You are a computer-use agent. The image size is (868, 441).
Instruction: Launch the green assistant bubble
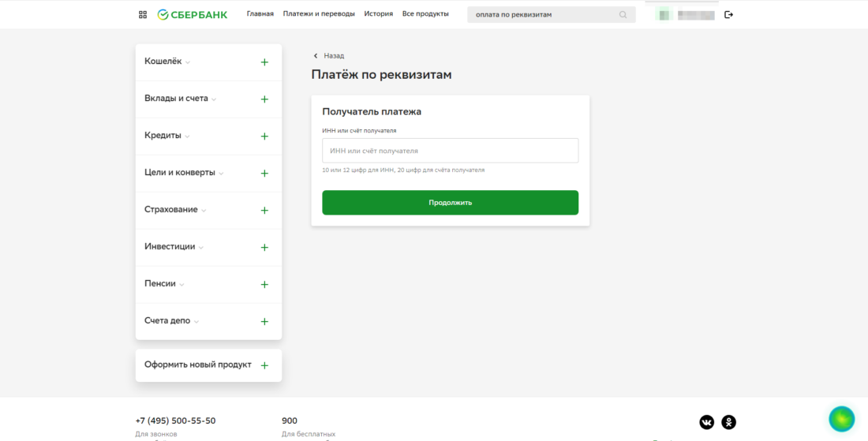[x=841, y=419]
